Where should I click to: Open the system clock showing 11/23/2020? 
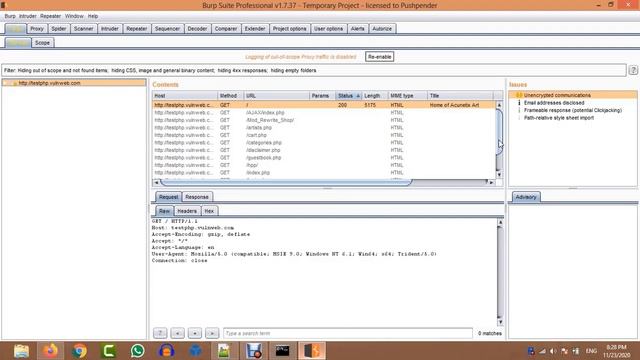(x=616, y=351)
